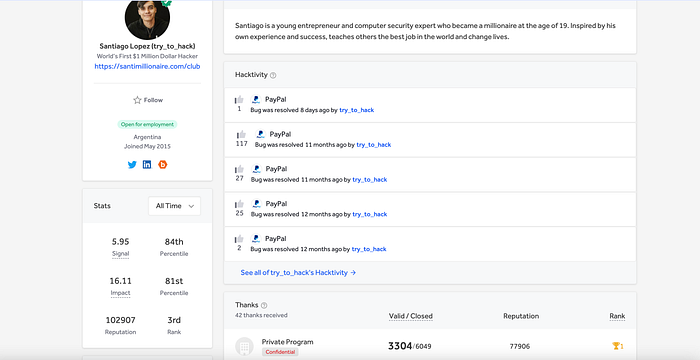Click the PayPal logo in the 8 days ago entry
Viewport: 700px width, 360px height.
point(256,100)
